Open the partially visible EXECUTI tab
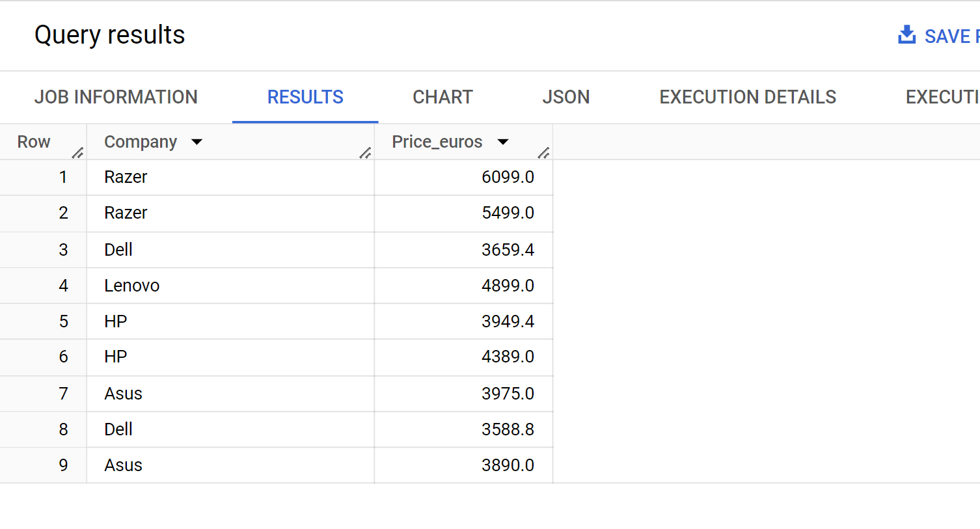 (942, 97)
